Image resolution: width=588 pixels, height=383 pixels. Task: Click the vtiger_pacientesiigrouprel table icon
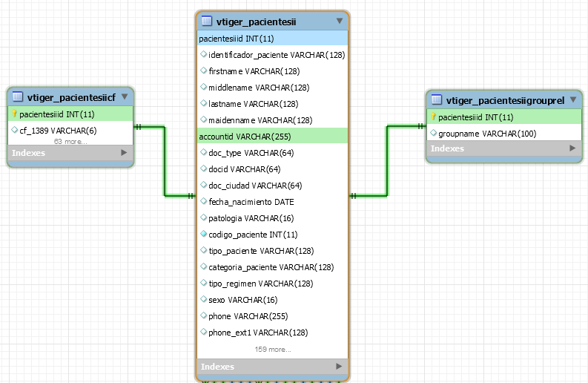click(437, 100)
